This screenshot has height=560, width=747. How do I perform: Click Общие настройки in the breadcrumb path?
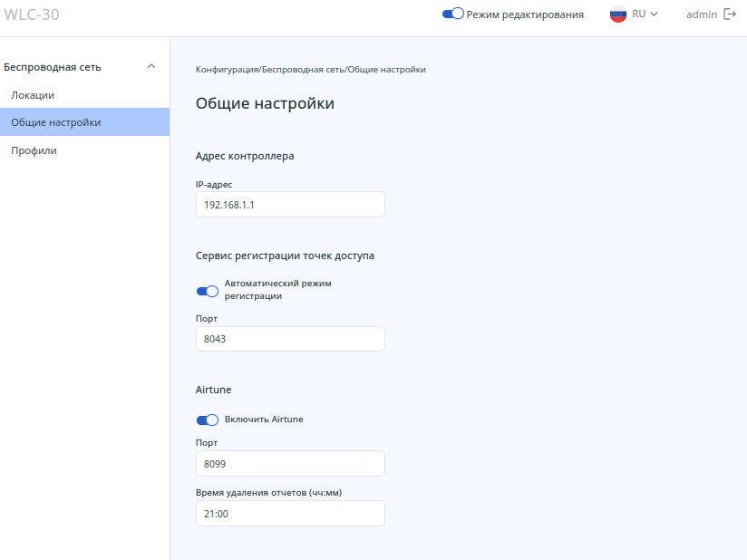click(387, 70)
